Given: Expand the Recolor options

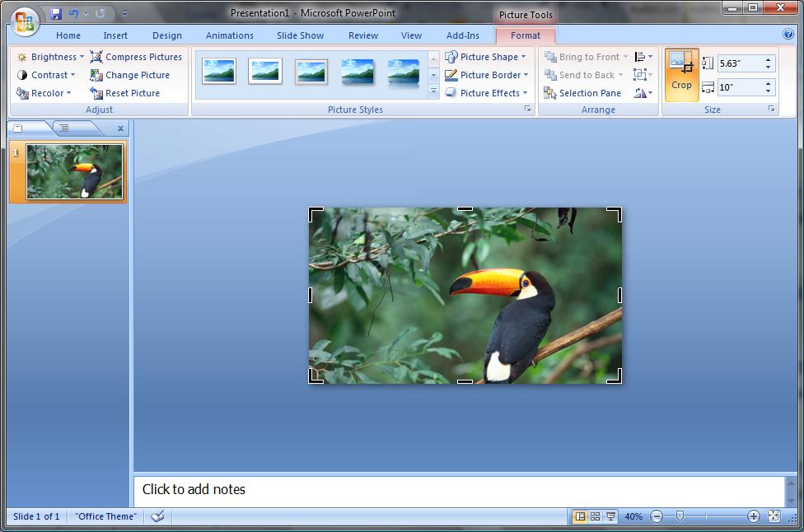Looking at the screenshot, I should [x=44, y=93].
